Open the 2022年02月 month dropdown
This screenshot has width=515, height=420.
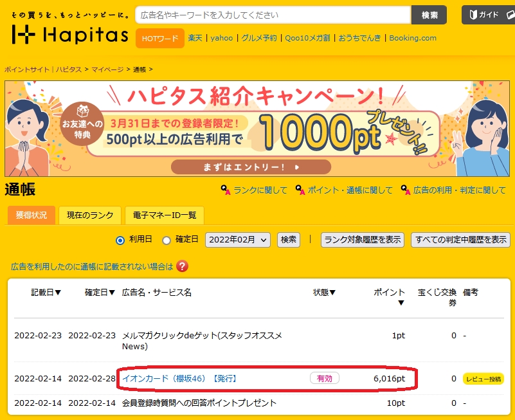pos(238,240)
